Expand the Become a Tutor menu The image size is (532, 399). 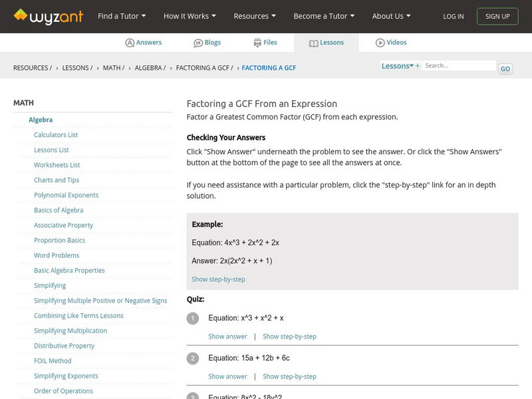coord(324,16)
